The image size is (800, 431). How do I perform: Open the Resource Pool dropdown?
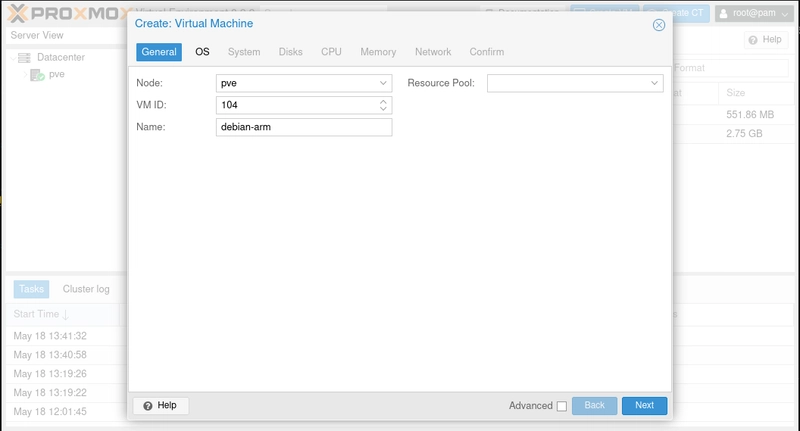tap(655, 84)
